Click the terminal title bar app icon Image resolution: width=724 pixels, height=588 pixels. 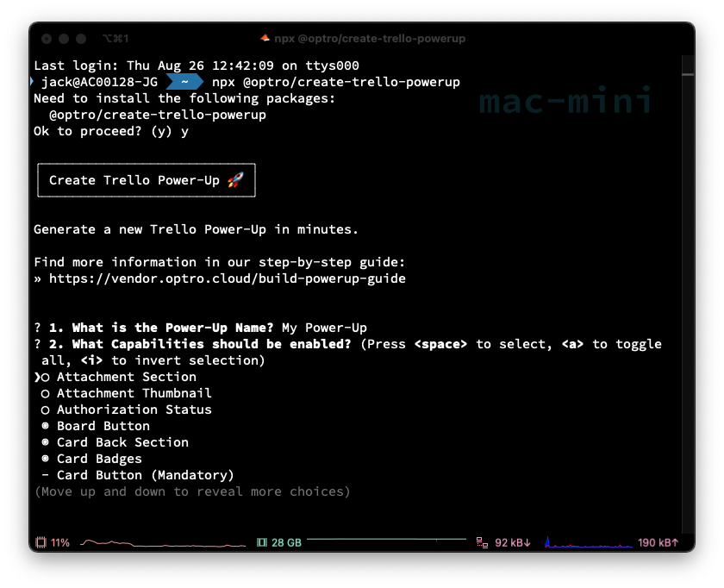coord(265,38)
